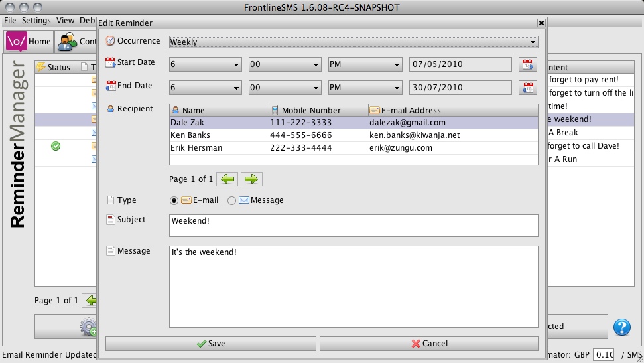Select recipient row Dale Zak
The image size is (644, 363).
click(354, 123)
